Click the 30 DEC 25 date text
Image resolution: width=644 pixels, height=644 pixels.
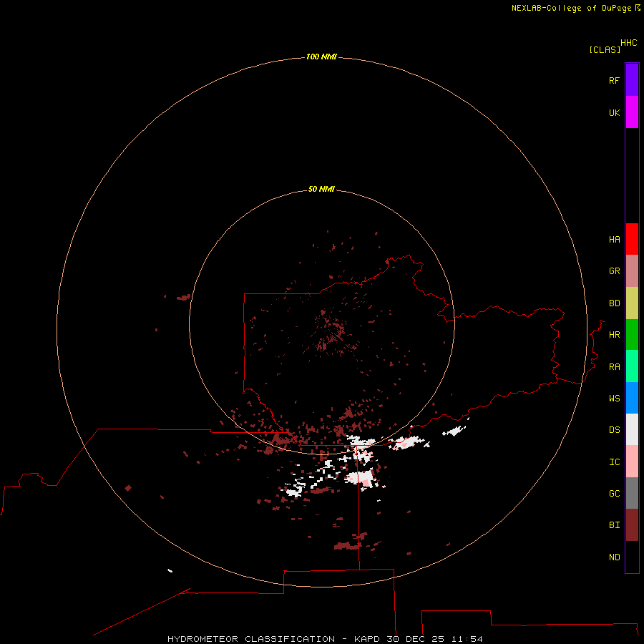[x=415, y=639]
